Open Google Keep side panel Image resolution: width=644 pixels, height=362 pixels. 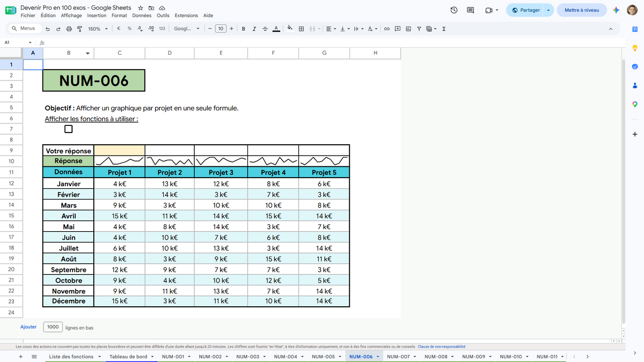point(635,48)
